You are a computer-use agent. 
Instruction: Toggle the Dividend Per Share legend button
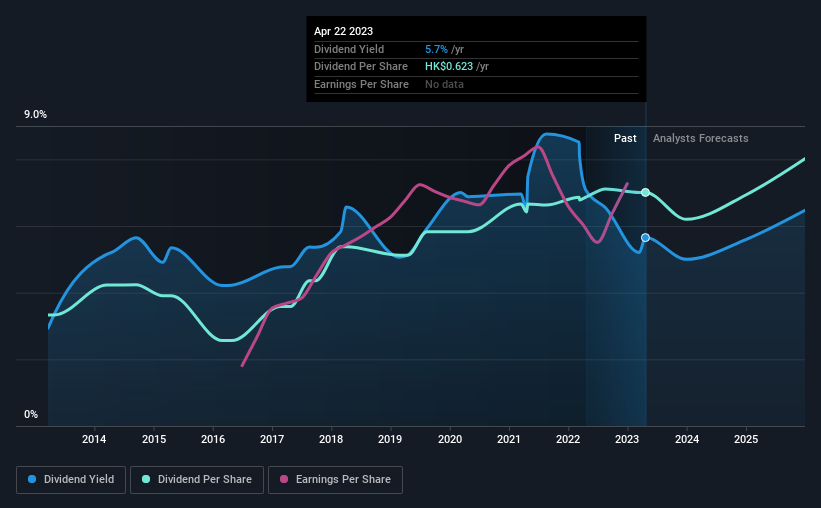pos(197,480)
